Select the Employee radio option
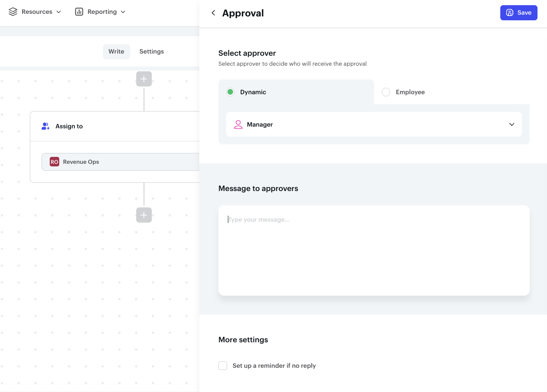This screenshot has width=547, height=392. (x=386, y=92)
